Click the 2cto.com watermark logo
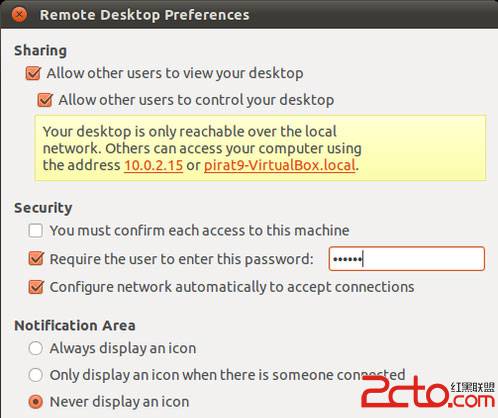Image resolution: width=498 pixels, height=418 pixels. (428, 392)
